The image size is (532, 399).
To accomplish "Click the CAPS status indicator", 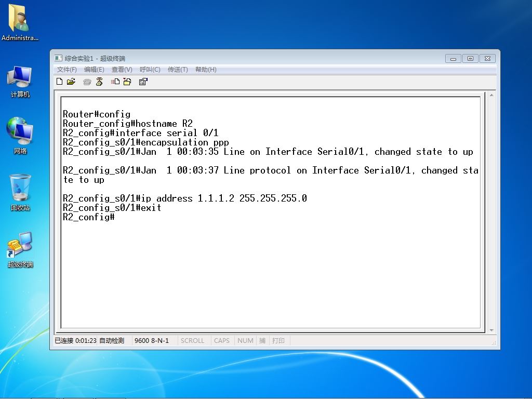I will point(221,340).
